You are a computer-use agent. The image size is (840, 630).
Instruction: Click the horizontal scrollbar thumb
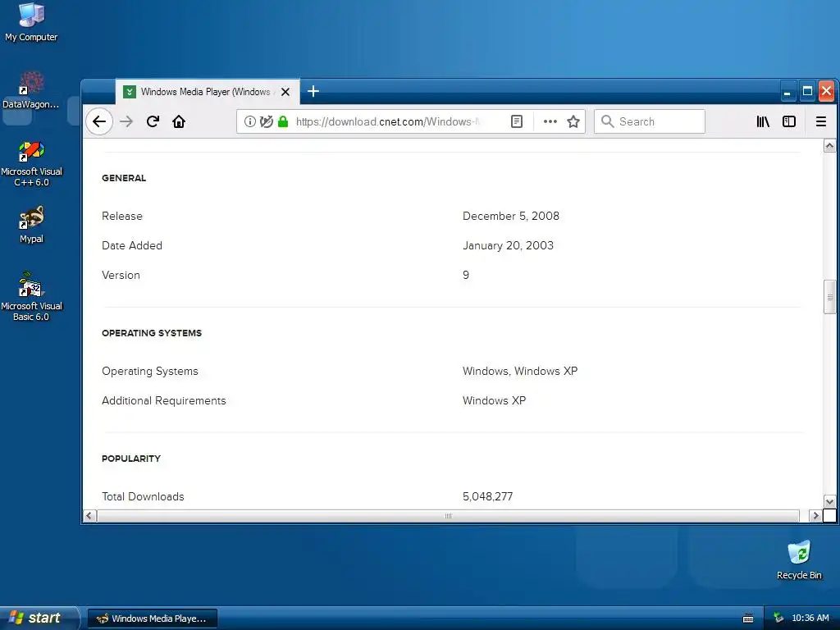click(x=448, y=516)
